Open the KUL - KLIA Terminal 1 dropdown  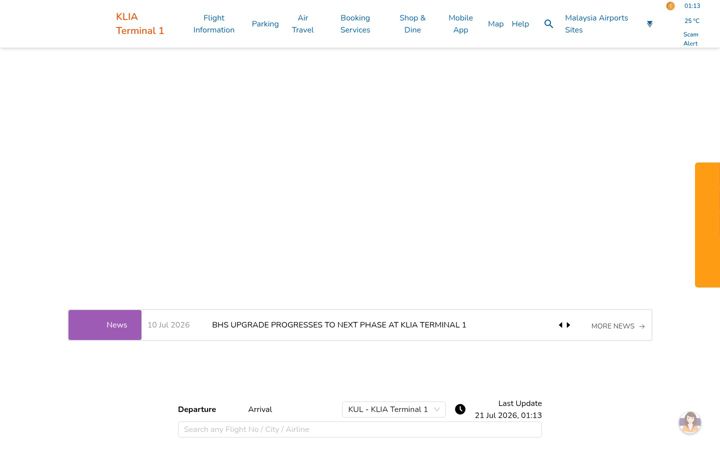coord(394,410)
